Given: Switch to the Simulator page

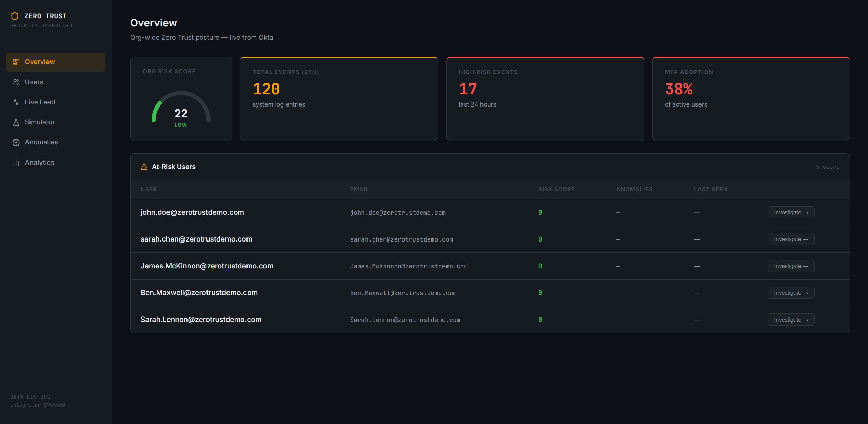Looking at the screenshot, I should [56, 122].
